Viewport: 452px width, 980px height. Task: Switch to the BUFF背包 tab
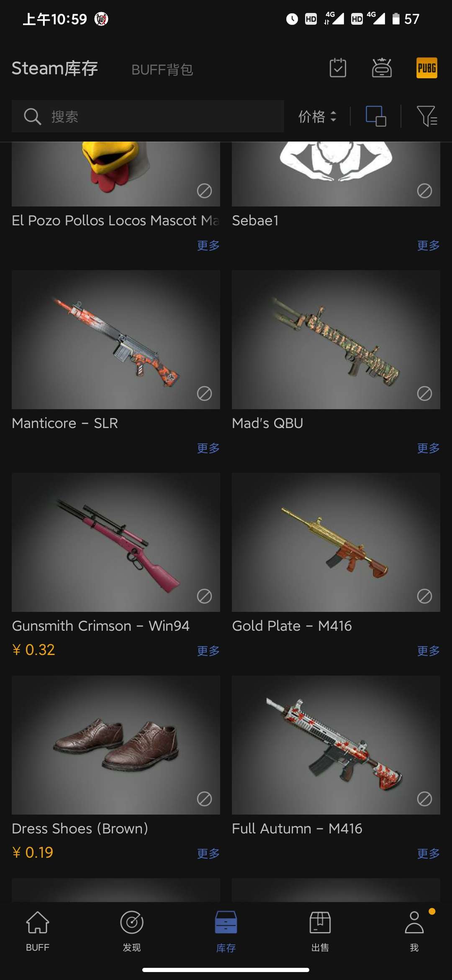tap(162, 70)
